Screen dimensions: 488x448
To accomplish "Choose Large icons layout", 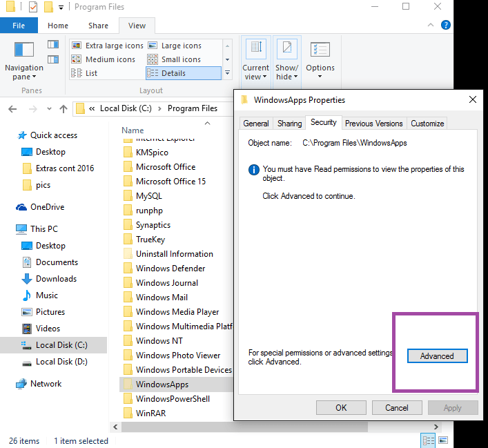I will 175,46.
